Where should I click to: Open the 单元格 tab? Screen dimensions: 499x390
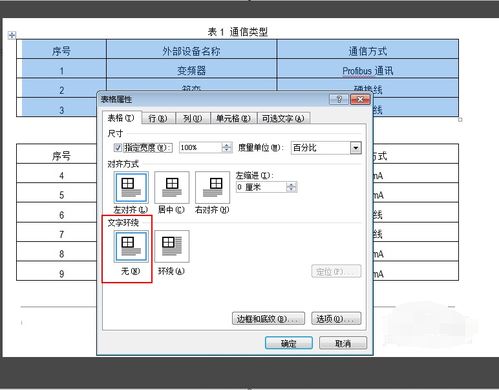(x=233, y=118)
